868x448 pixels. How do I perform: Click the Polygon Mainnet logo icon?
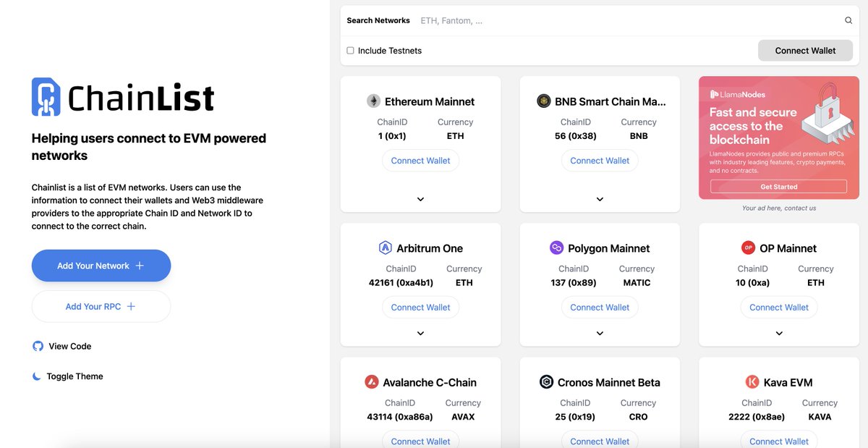pyautogui.click(x=556, y=248)
